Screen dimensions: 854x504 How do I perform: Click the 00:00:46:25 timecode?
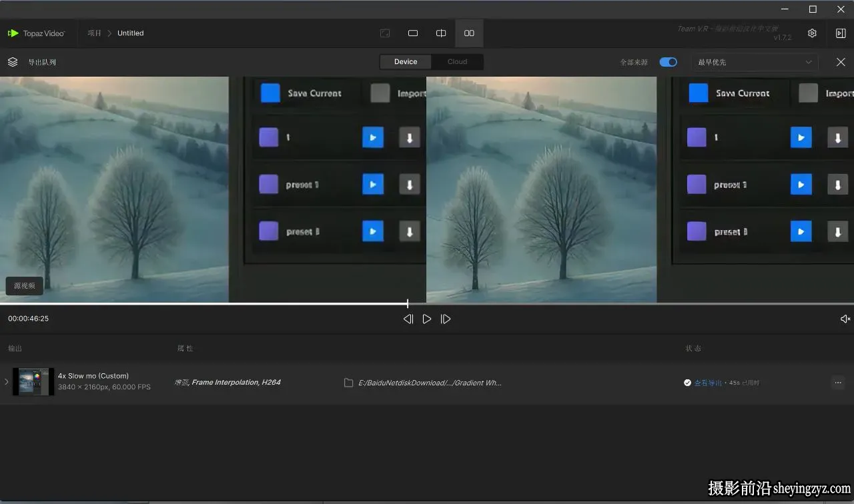28,319
